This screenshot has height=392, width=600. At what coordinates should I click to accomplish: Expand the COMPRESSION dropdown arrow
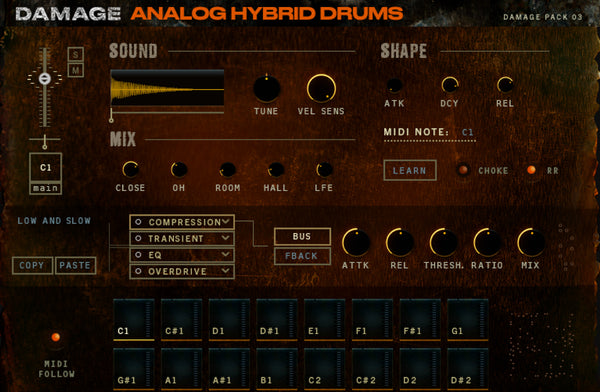point(226,221)
